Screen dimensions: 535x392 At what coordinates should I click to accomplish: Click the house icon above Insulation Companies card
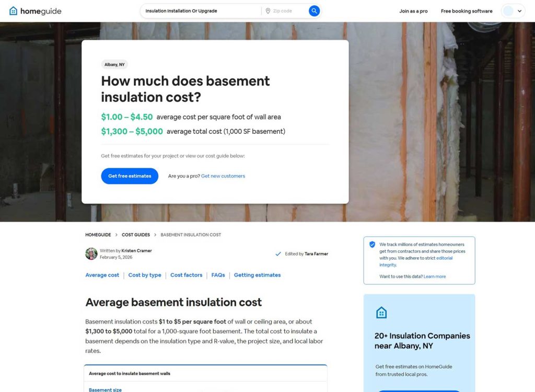tap(381, 312)
